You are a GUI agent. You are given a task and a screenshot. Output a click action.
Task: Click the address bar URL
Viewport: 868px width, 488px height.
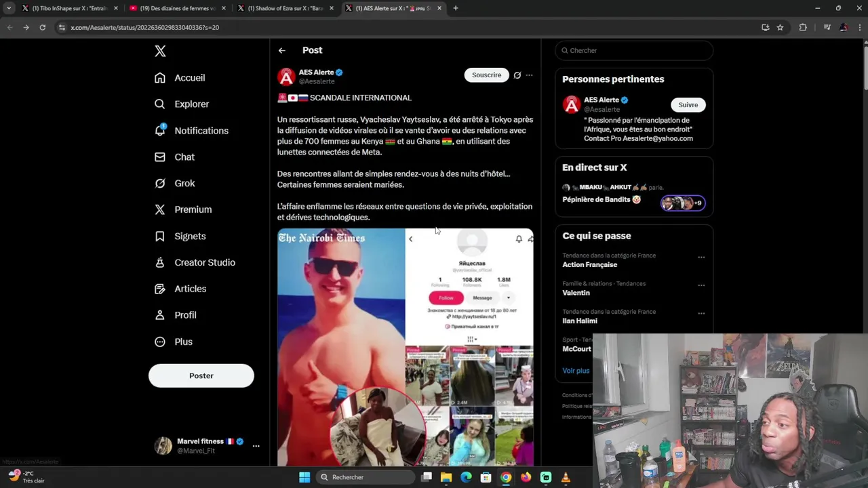[144, 28]
